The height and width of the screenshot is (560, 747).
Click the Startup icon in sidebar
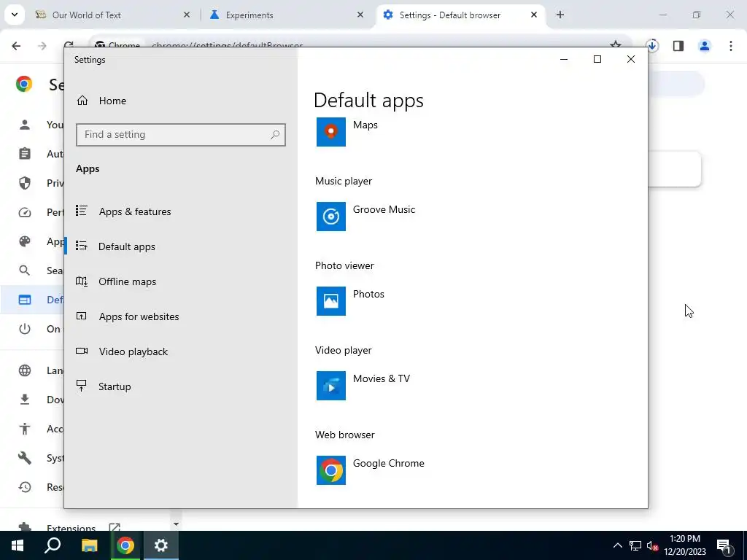[x=82, y=386]
